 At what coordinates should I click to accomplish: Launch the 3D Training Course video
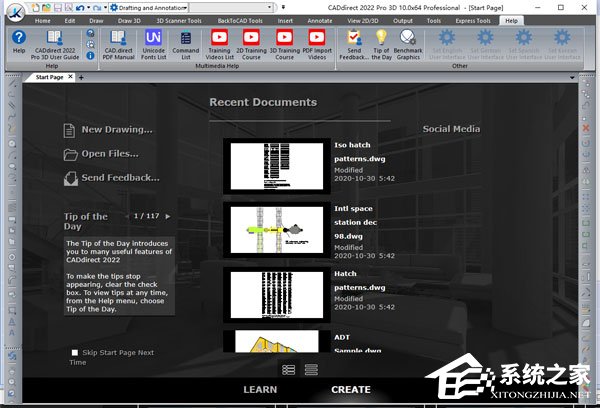pos(284,45)
